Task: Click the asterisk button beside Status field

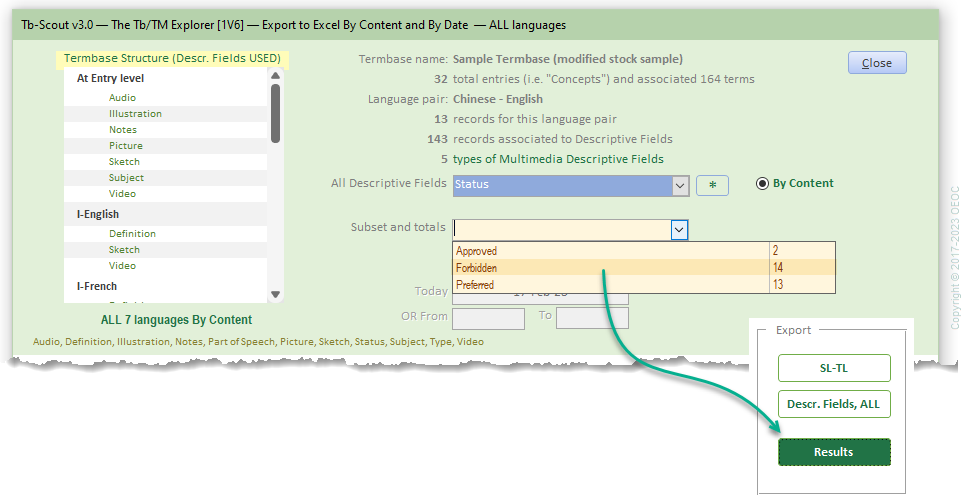Action: click(712, 185)
